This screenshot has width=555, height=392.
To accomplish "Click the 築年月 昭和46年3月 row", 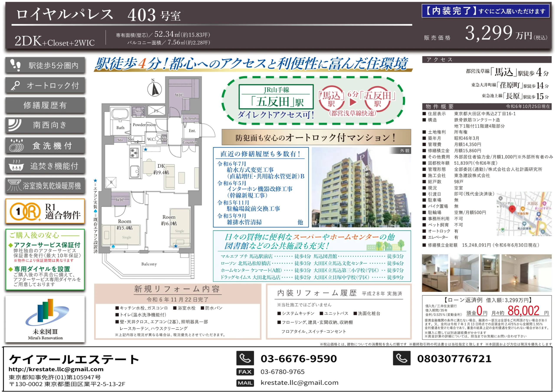I will [451, 138].
